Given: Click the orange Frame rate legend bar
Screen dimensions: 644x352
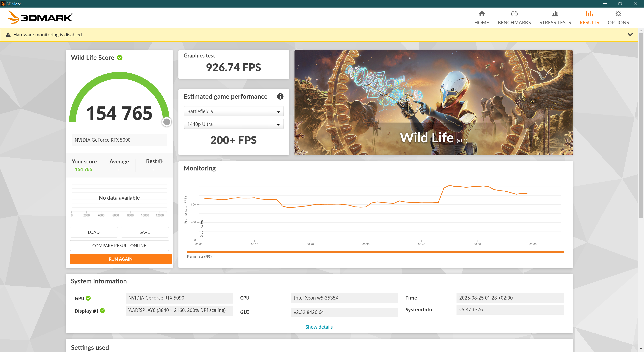Looking at the screenshot, I should point(375,252).
